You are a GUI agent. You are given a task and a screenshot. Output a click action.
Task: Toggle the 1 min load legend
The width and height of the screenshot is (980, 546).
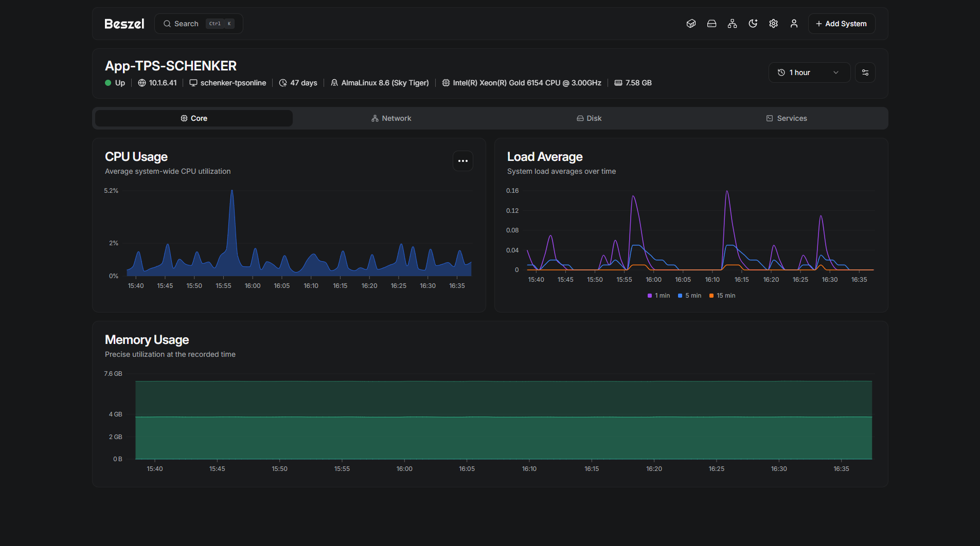click(658, 296)
